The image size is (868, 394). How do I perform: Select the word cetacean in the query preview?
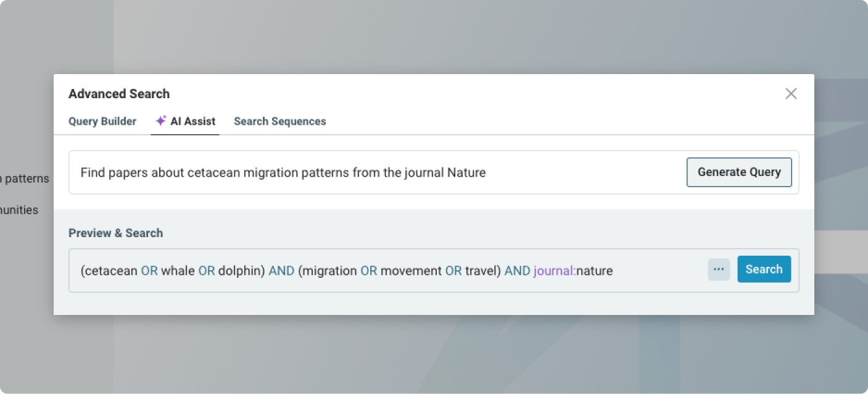[111, 270]
